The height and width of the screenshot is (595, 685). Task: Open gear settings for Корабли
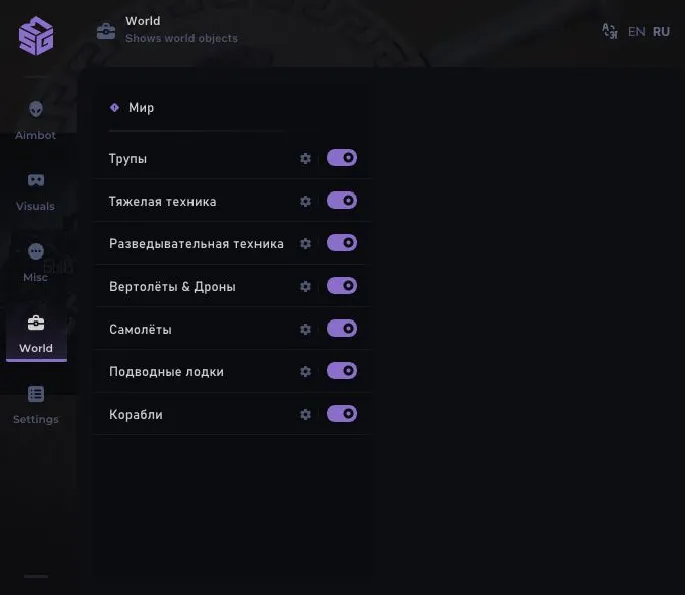(306, 414)
